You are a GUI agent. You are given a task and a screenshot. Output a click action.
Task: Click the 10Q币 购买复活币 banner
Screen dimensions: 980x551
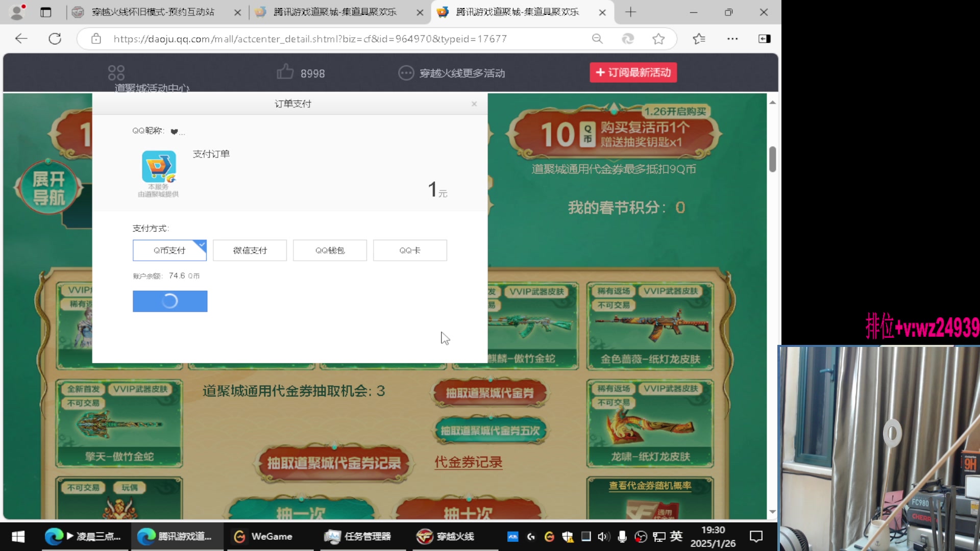click(614, 134)
